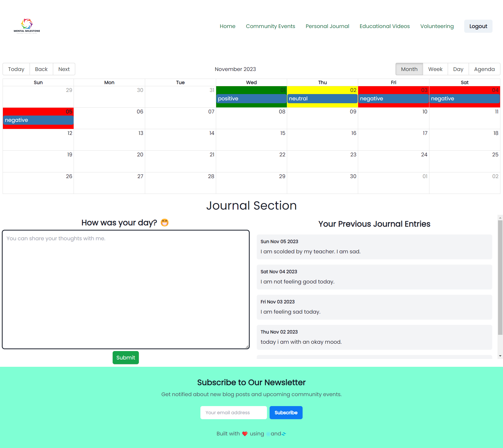
Task: Open the "Personal Journal" page
Action: [x=327, y=26]
